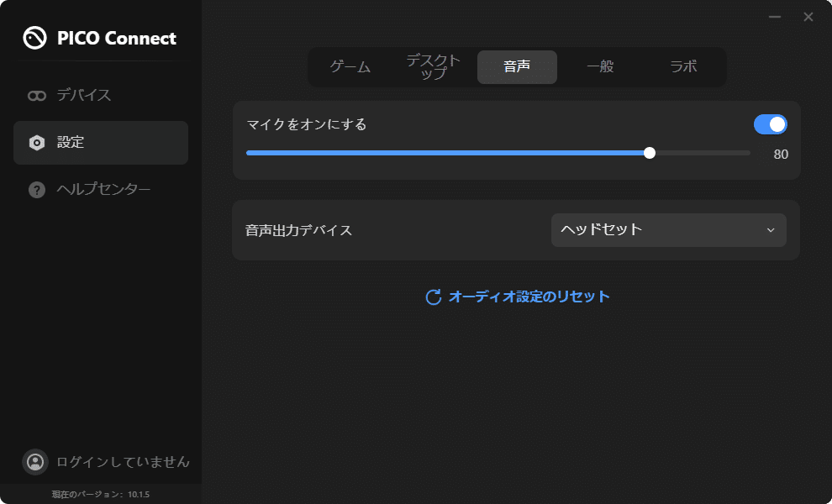Screen dimensions: 832x504
Task: Open the 一般 tab
Action: click(600, 67)
